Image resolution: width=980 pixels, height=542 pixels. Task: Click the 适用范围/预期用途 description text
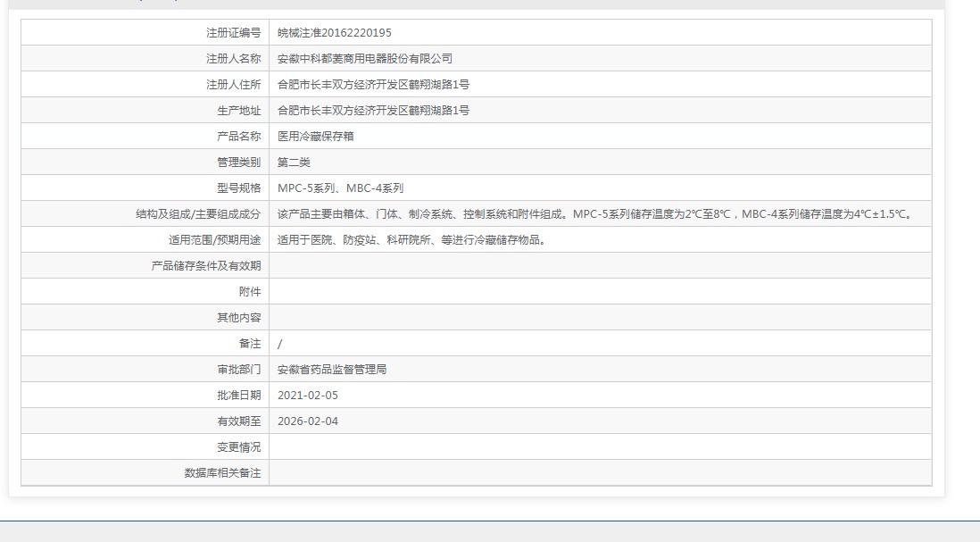pyautogui.click(x=411, y=240)
